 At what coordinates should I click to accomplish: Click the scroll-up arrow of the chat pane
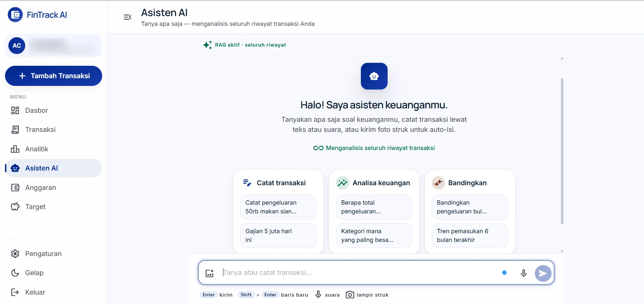(562, 58)
